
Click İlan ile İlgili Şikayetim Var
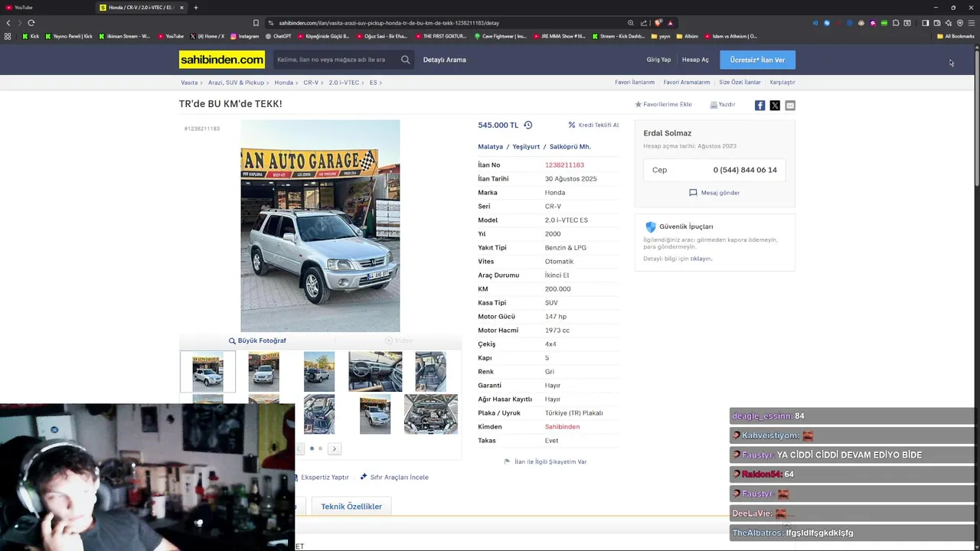point(545,461)
